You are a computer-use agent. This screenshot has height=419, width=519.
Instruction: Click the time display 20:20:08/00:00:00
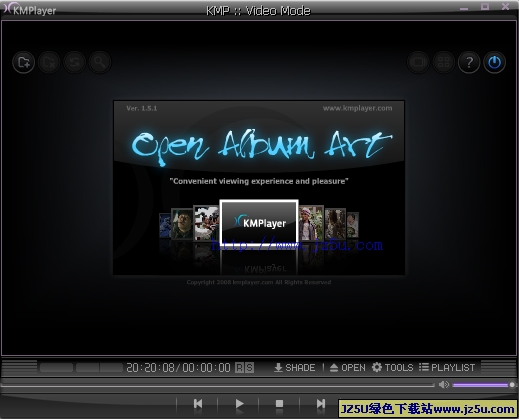178,368
